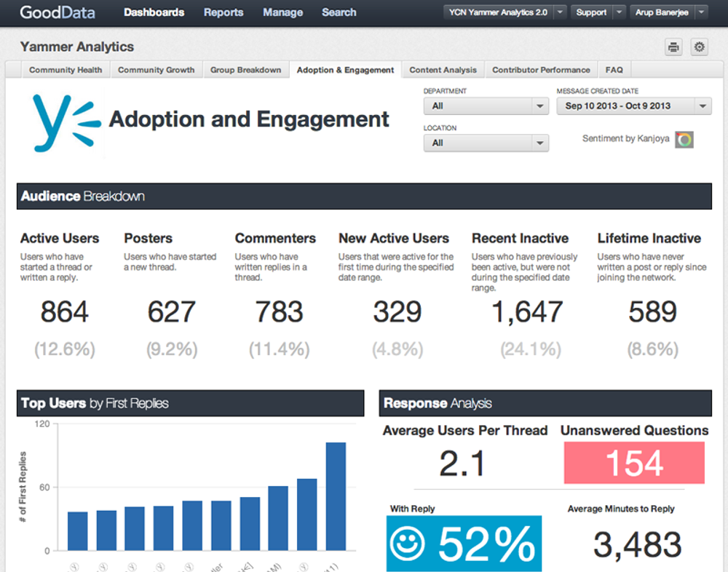Open the FAQ tab

pyautogui.click(x=614, y=70)
